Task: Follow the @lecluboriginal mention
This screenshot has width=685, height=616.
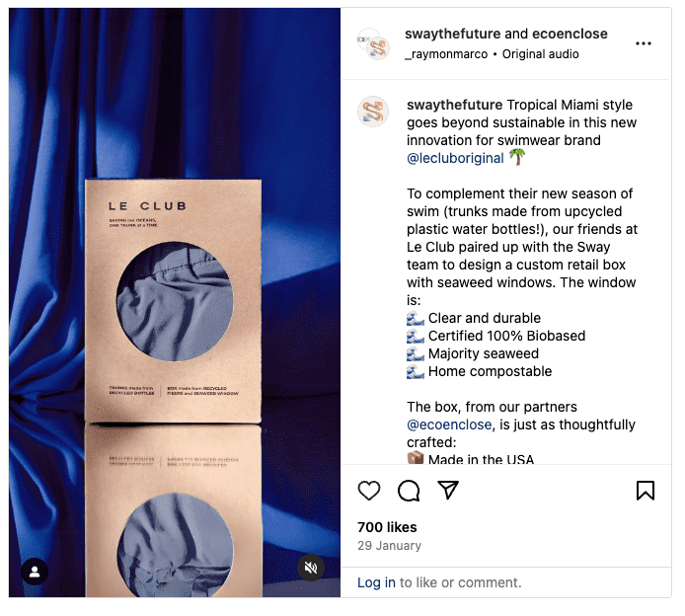Action: click(455, 158)
